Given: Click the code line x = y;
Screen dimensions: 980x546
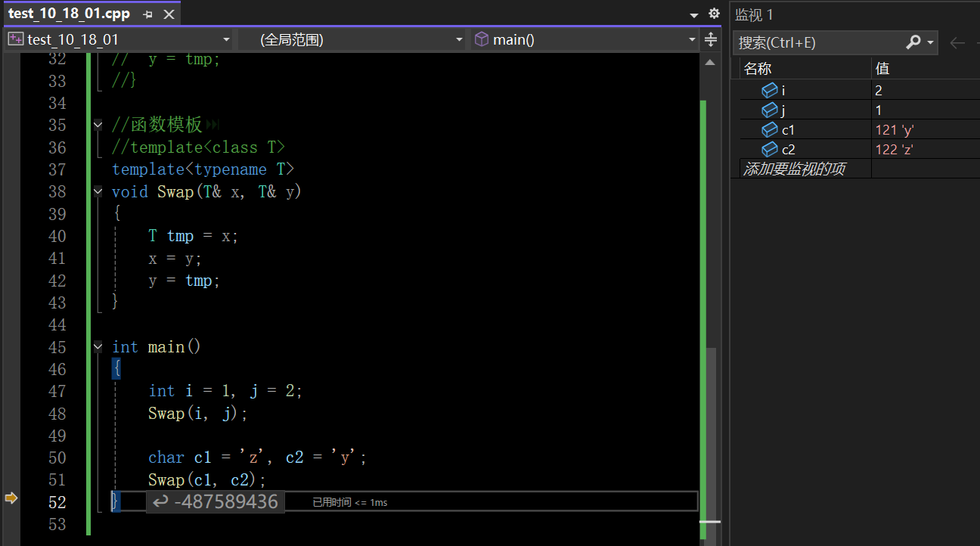Looking at the screenshot, I should (175, 258).
